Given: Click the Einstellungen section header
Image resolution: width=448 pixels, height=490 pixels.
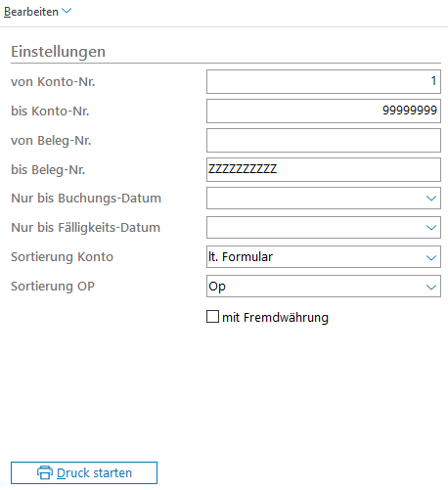Looking at the screenshot, I should 59,52.
